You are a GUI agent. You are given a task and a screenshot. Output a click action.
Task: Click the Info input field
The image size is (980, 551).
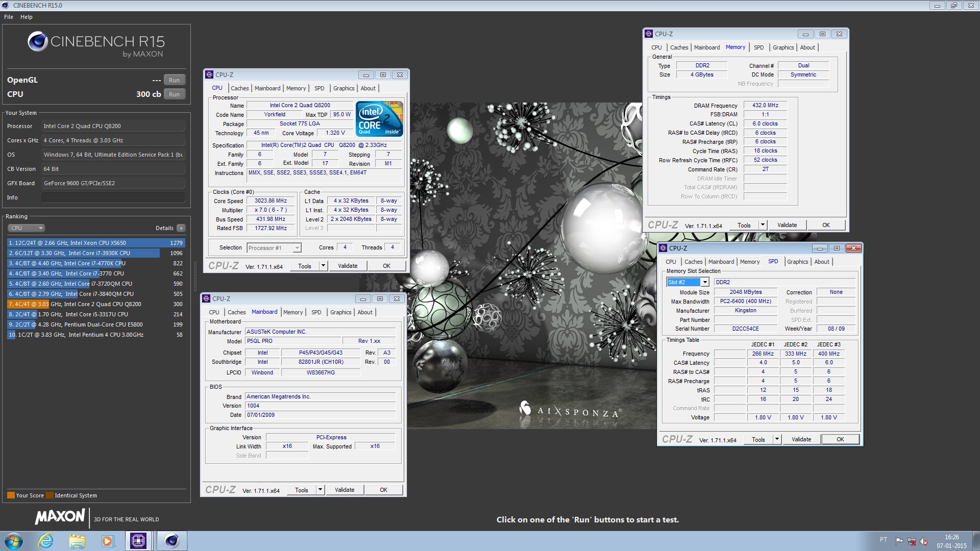pos(113,197)
